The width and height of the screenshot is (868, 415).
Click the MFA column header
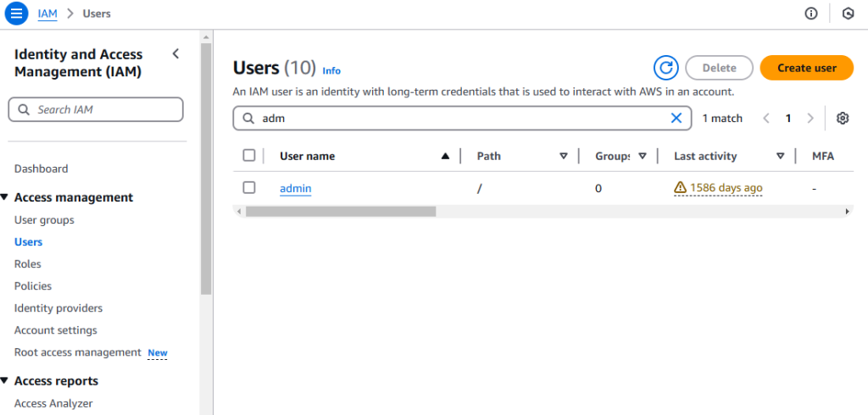pos(823,156)
